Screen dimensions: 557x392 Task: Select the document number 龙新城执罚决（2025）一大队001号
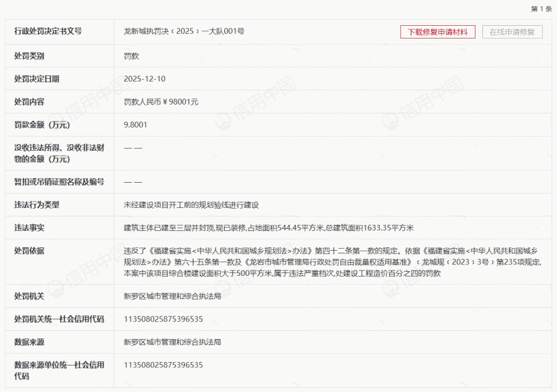[x=183, y=31]
